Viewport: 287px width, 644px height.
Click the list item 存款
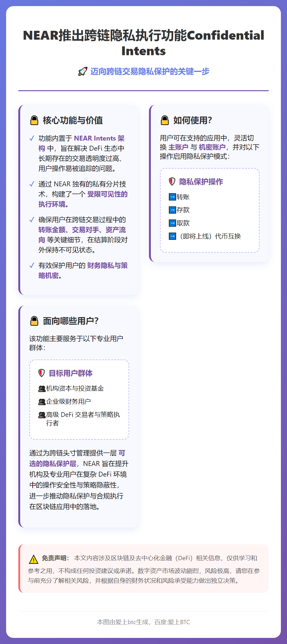(183, 210)
